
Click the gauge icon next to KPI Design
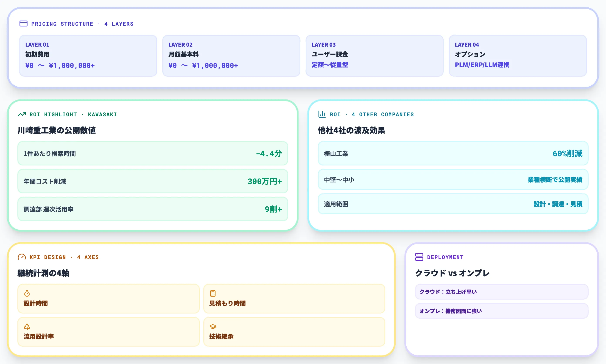pos(22,257)
